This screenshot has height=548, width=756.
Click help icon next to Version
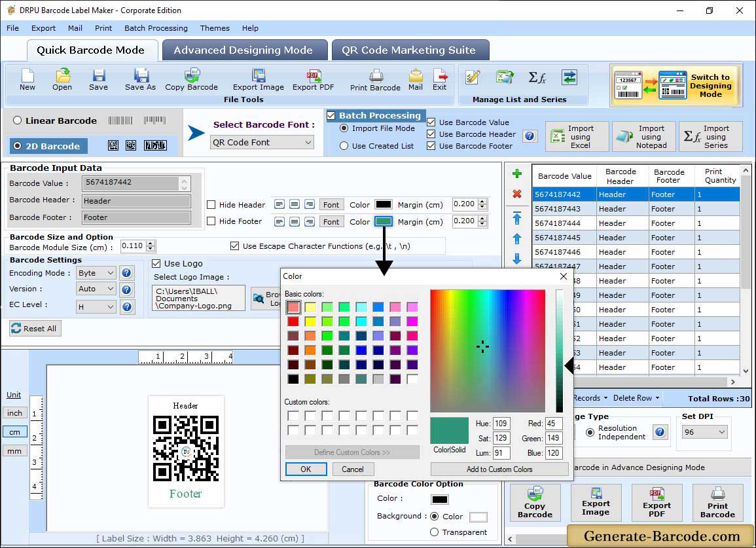click(126, 289)
